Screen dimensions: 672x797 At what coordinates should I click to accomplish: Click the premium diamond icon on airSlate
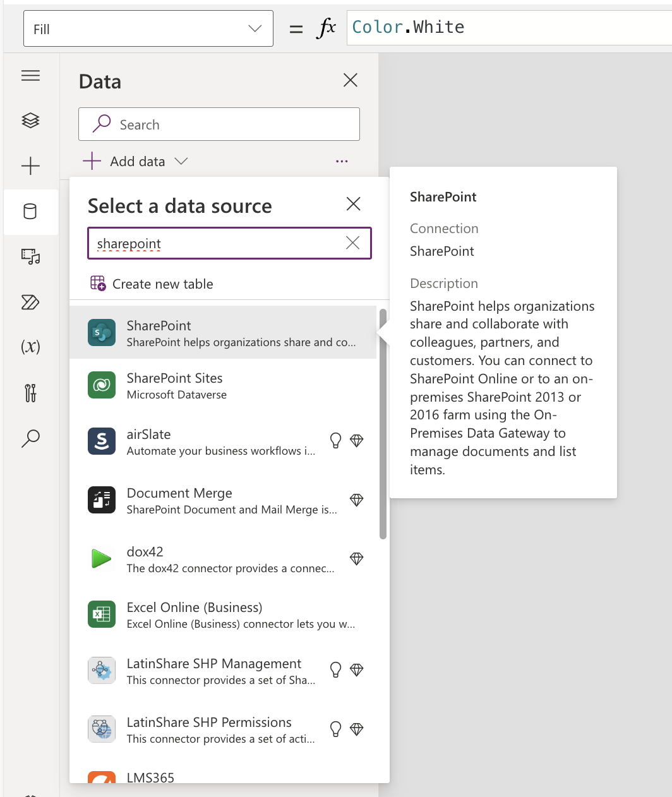[x=357, y=440]
